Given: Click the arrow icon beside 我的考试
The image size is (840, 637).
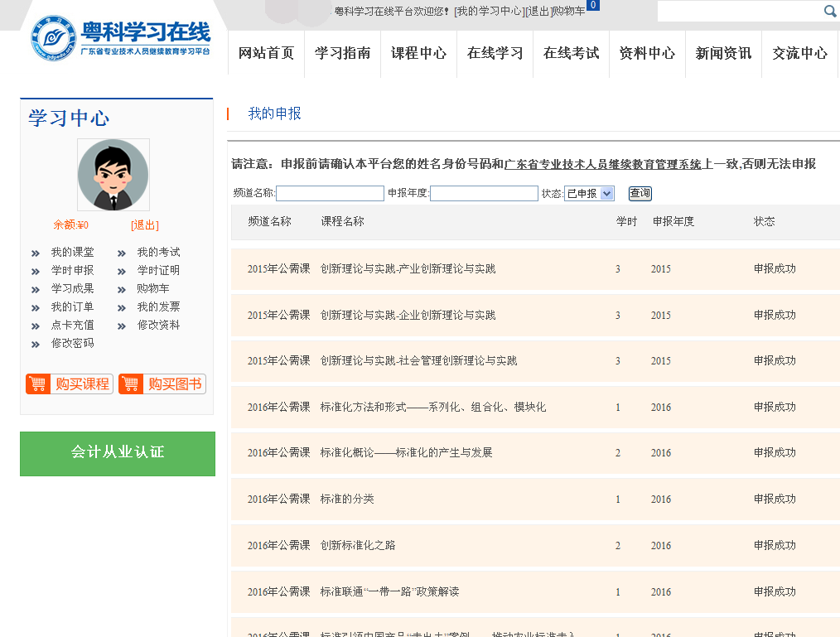Looking at the screenshot, I should (x=122, y=253).
